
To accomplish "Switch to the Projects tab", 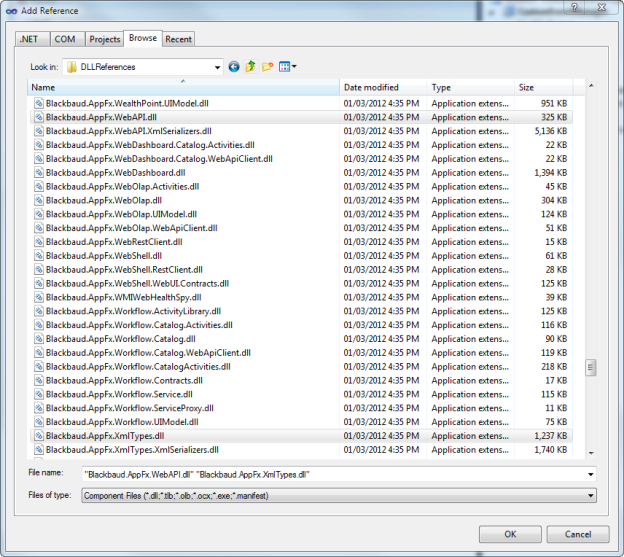I will click(x=104, y=39).
